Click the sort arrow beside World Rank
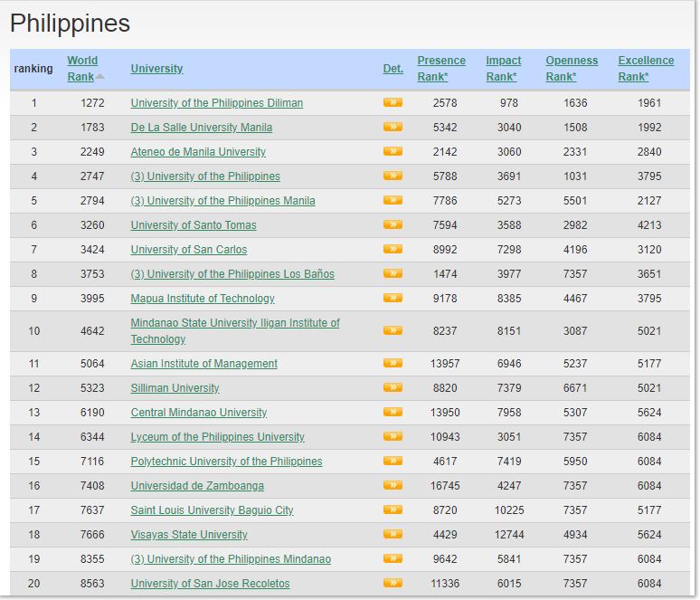 [x=100, y=77]
